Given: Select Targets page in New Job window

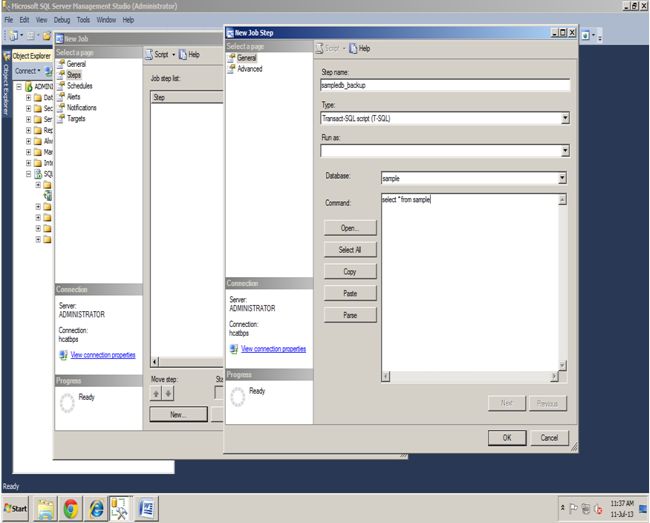Looking at the screenshot, I should click(76, 119).
